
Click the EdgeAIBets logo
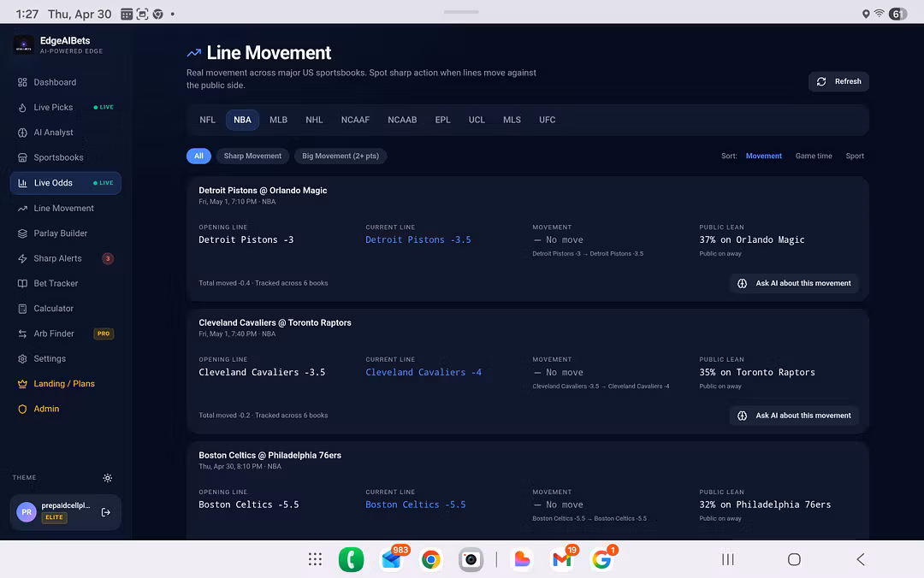click(x=24, y=44)
